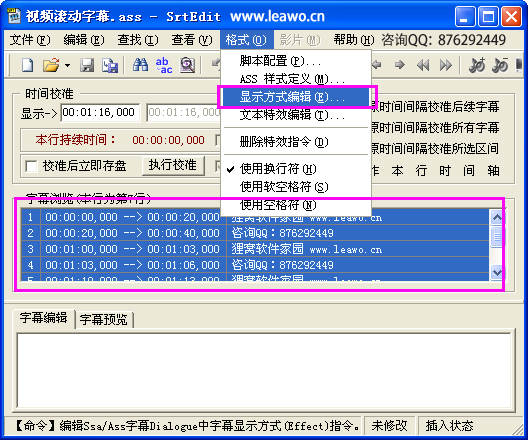528x440 pixels.
Task: Choose 删除特效指令(D) menu item
Action: [296, 142]
